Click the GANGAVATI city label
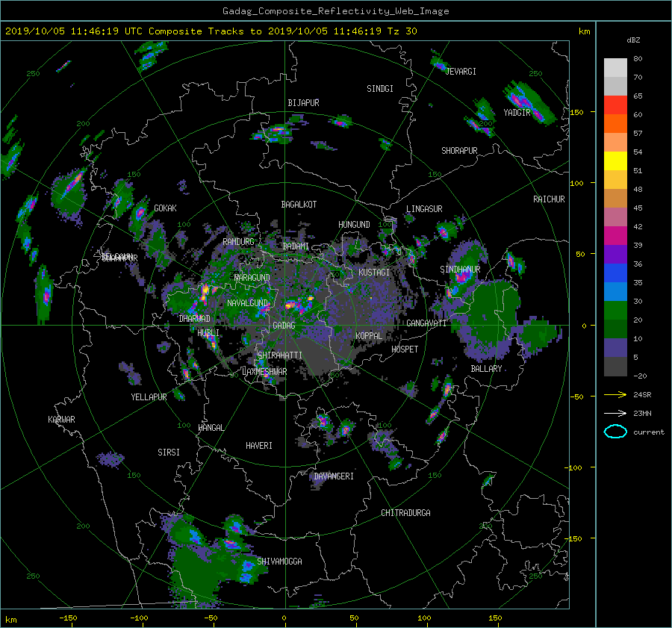The height and width of the screenshot is (628, 672). click(426, 323)
